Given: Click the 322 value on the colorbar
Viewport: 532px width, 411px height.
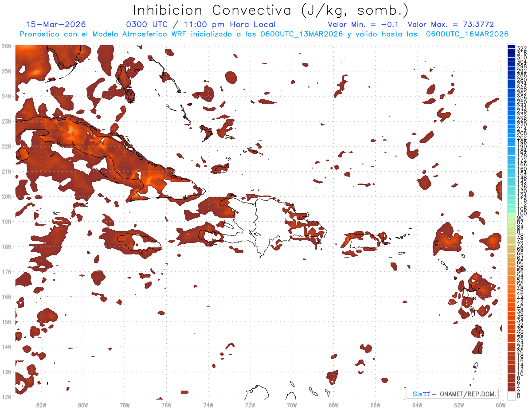Looking at the screenshot, I should tap(521, 48).
